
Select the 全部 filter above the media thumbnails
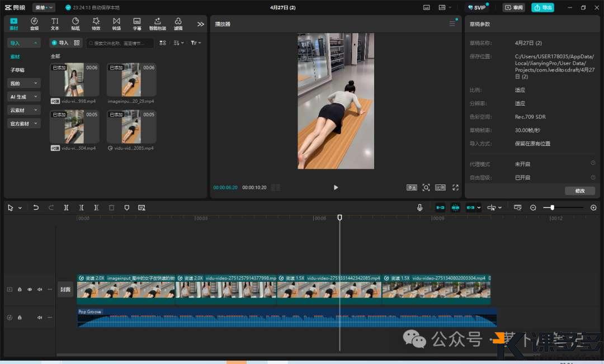pos(55,56)
